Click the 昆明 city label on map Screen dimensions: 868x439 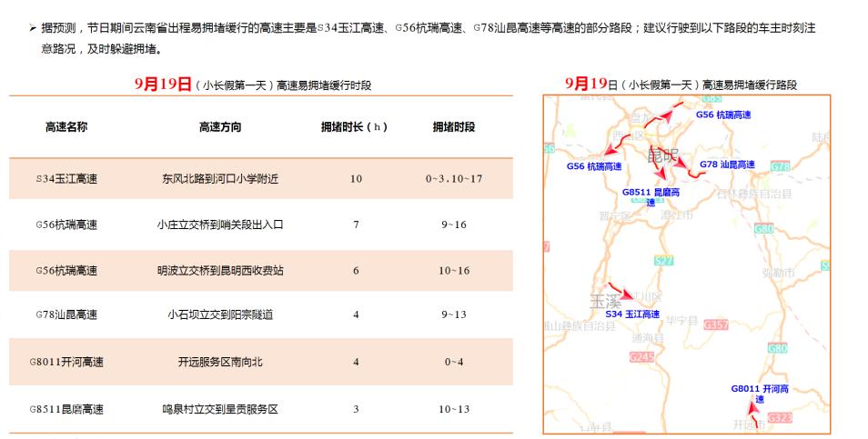point(662,155)
